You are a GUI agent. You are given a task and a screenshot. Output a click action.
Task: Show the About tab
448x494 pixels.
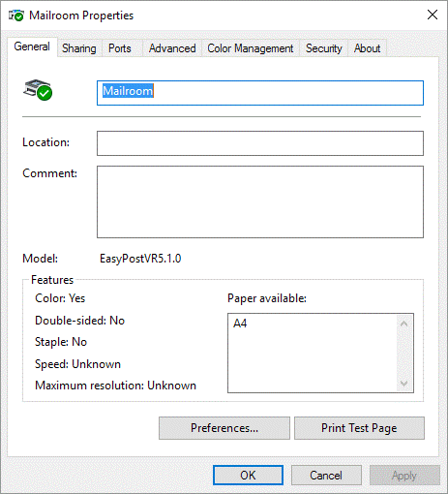click(x=367, y=48)
